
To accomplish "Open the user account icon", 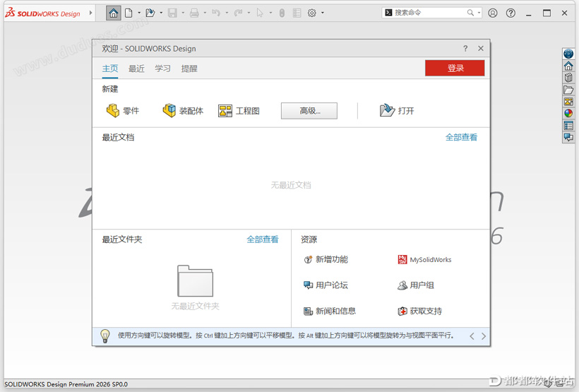I will (x=493, y=13).
